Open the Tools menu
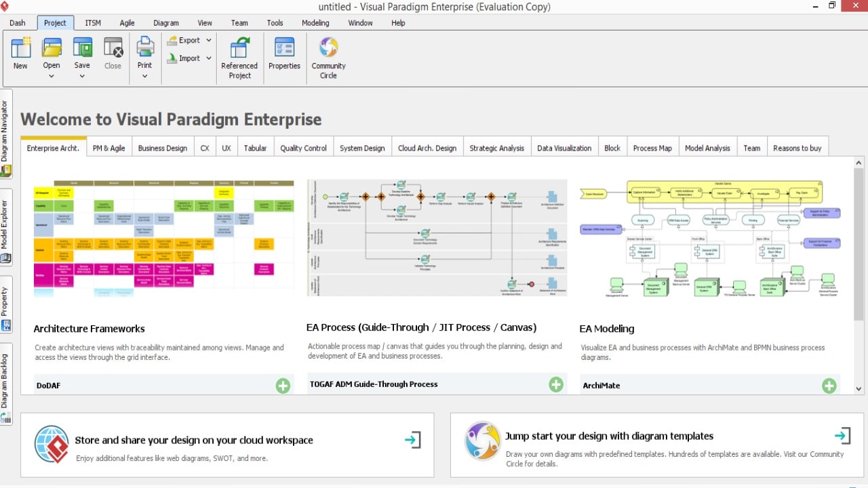The height and width of the screenshot is (488, 868). pos(275,22)
